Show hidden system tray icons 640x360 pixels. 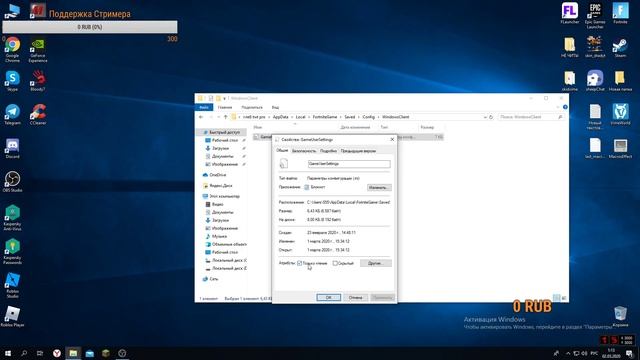(568, 353)
